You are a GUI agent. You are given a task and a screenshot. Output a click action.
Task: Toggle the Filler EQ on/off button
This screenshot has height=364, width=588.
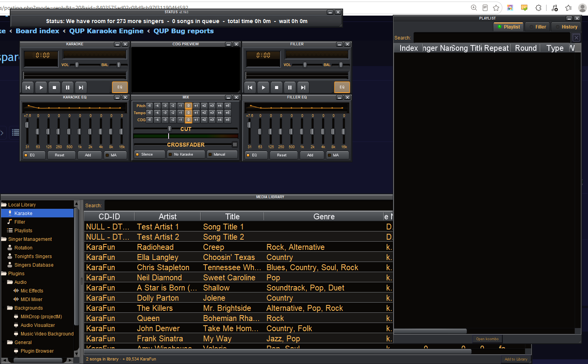pyautogui.click(x=256, y=155)
